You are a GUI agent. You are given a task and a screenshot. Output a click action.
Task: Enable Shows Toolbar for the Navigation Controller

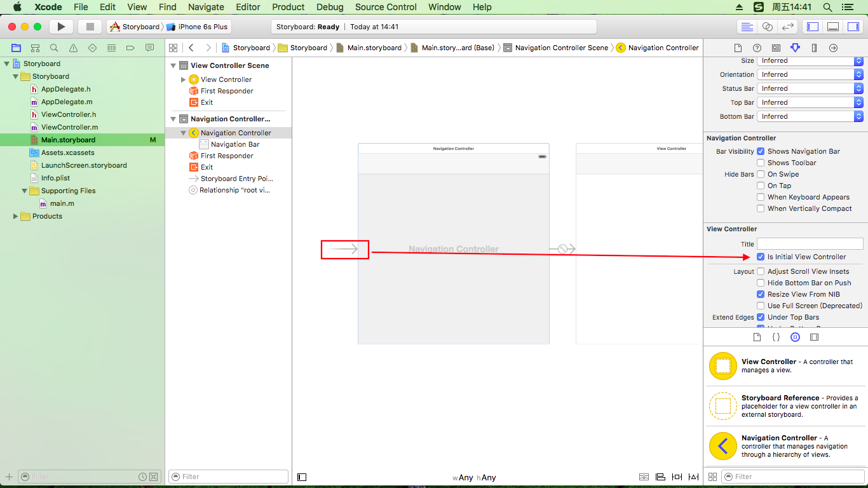tap(761, 163)
